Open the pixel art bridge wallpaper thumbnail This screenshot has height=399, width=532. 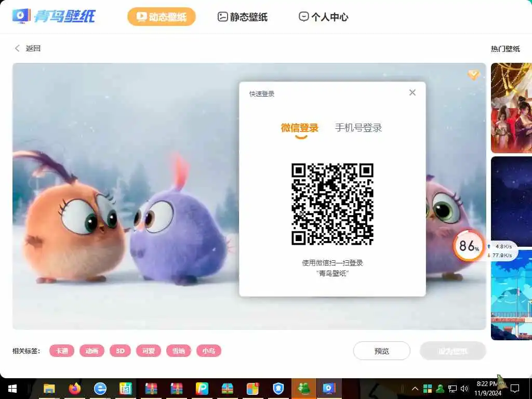pos(511,295)
